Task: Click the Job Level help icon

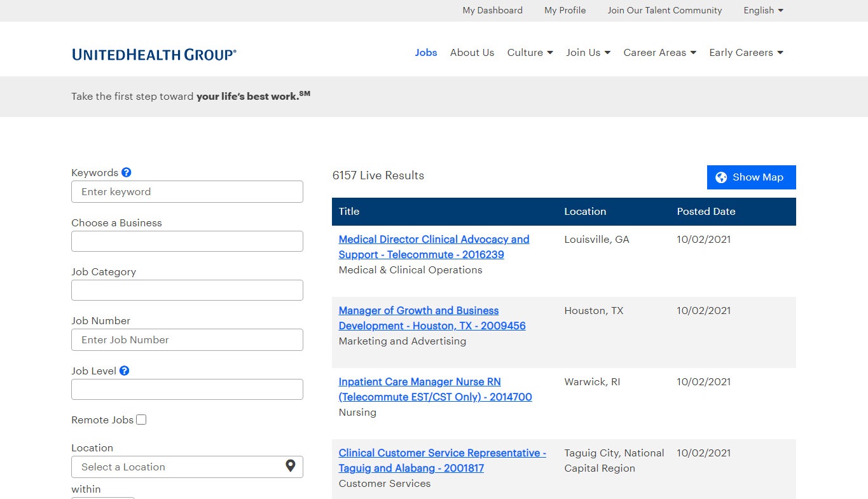Action: (125, 371)
